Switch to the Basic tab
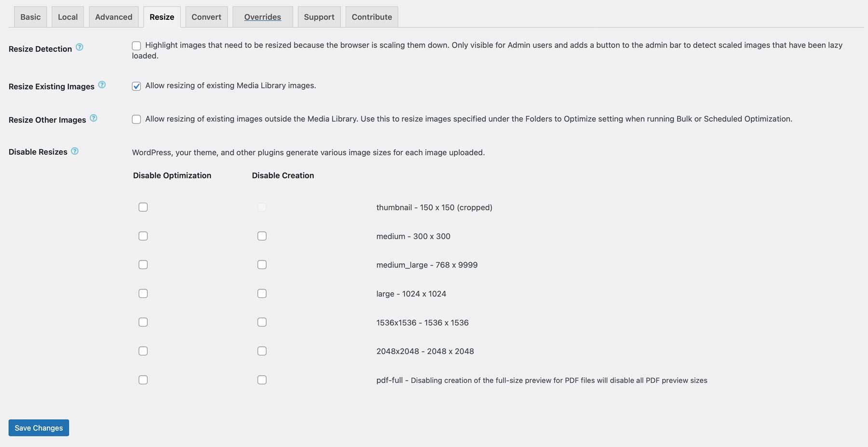868x447 pixels. (30, 16)
